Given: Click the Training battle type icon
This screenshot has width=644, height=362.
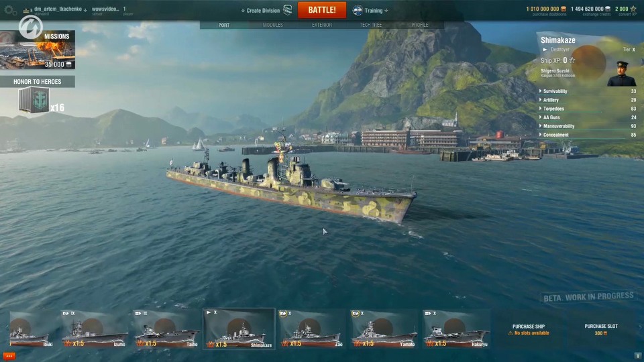Looking at the screenshot, I should point(358,10).
